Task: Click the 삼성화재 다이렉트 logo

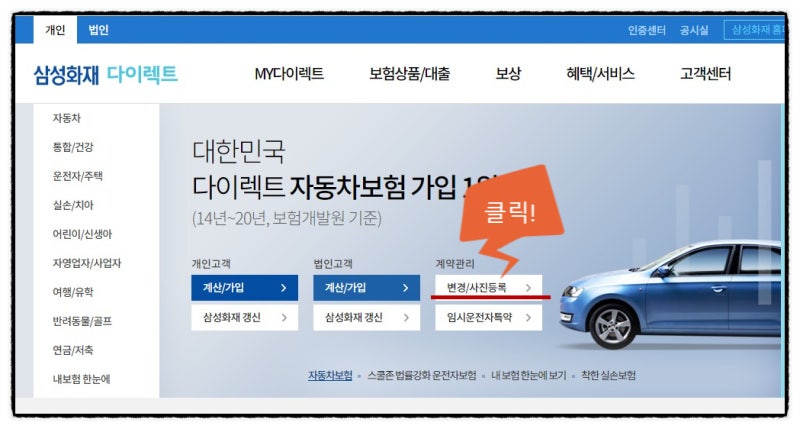Action: point(106,74)
